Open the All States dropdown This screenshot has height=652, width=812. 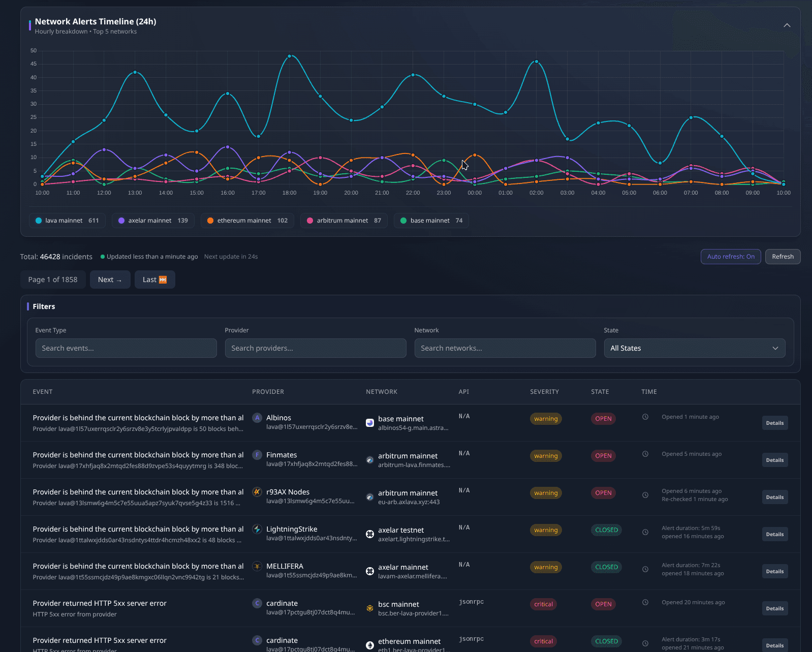(x=694, y=348)
